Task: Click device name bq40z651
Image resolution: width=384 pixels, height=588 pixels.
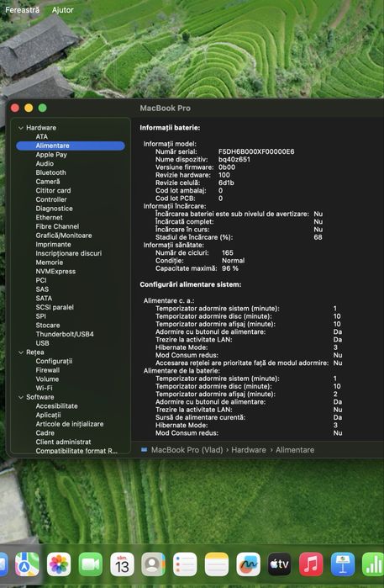Action: click(234, 160)
